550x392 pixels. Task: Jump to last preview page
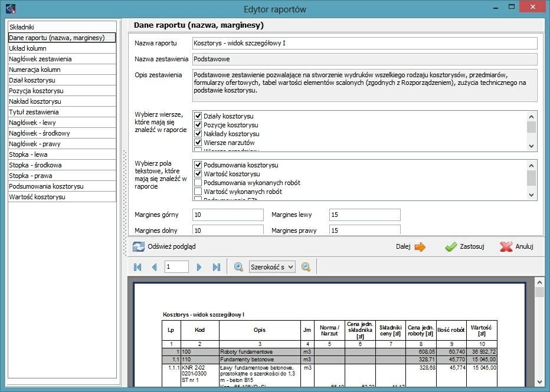pyautogui.click(x=217, y=267)
